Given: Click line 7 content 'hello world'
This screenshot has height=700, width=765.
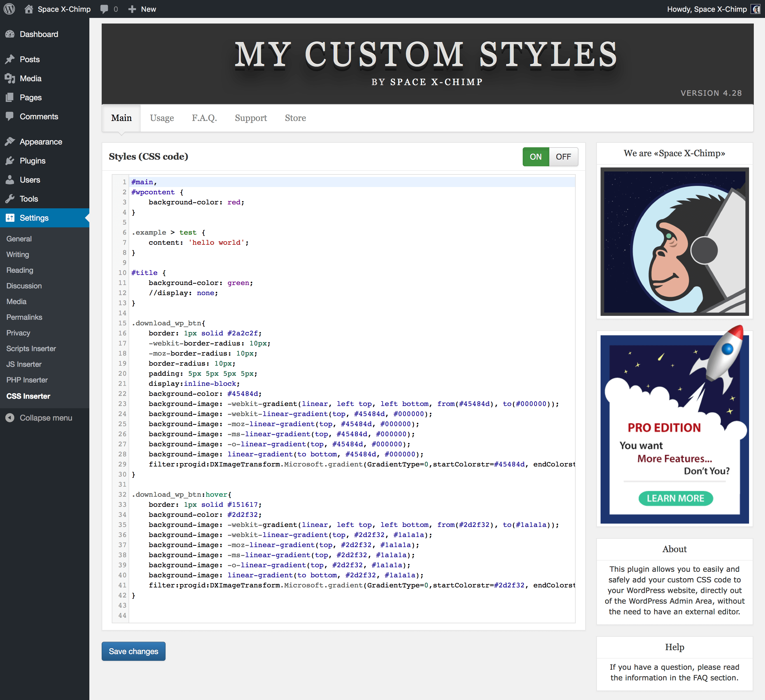Looking at the screenshot, I should (198, 242).
